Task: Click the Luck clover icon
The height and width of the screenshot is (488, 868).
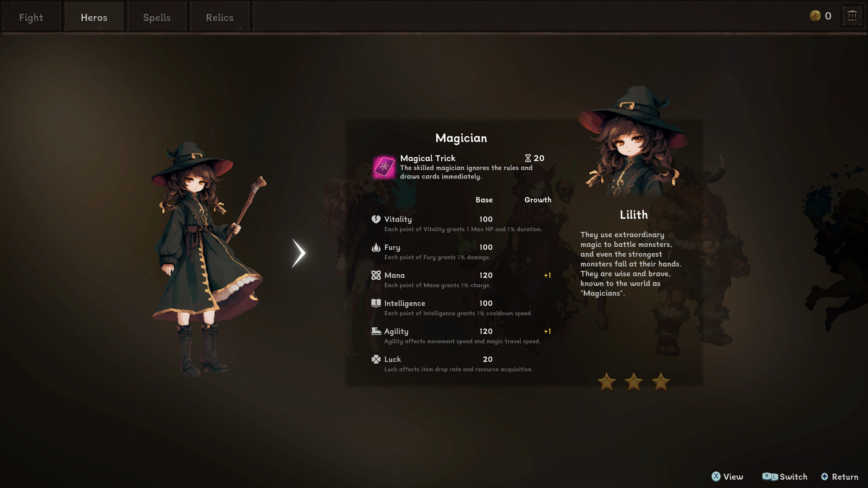Action: [x=376, y=359]
